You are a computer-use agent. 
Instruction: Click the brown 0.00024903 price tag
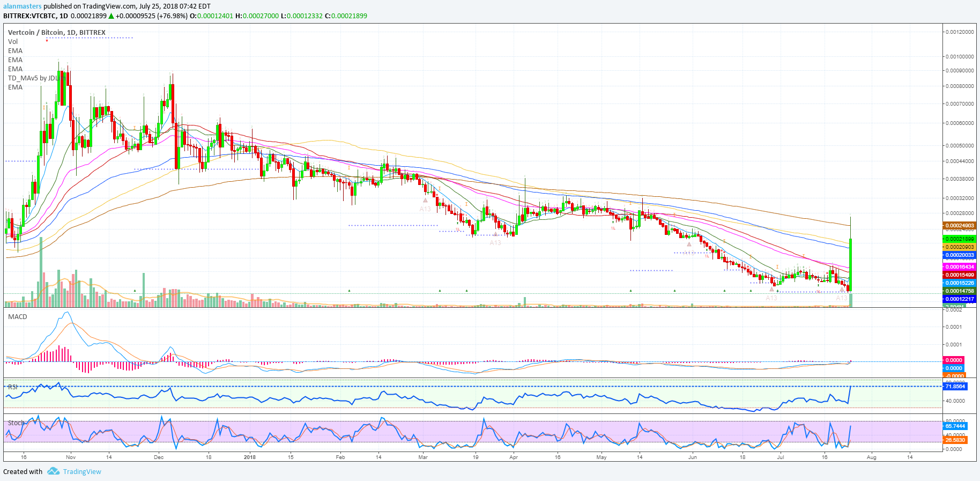point(959,226)
